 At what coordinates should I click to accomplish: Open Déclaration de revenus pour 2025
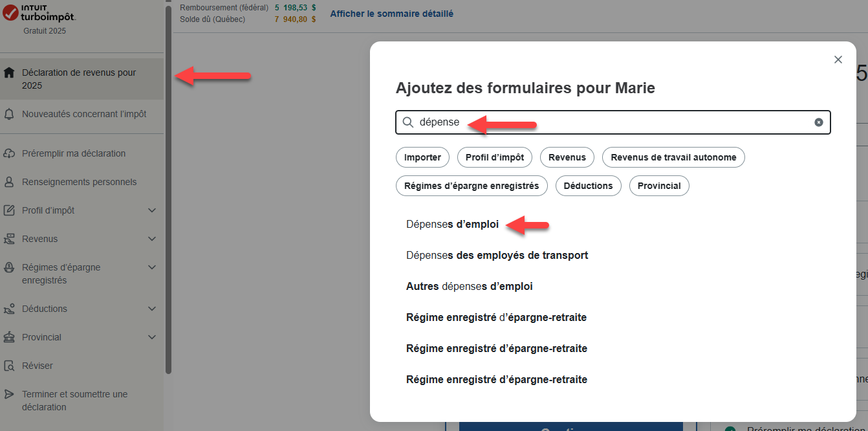point(82,79)
